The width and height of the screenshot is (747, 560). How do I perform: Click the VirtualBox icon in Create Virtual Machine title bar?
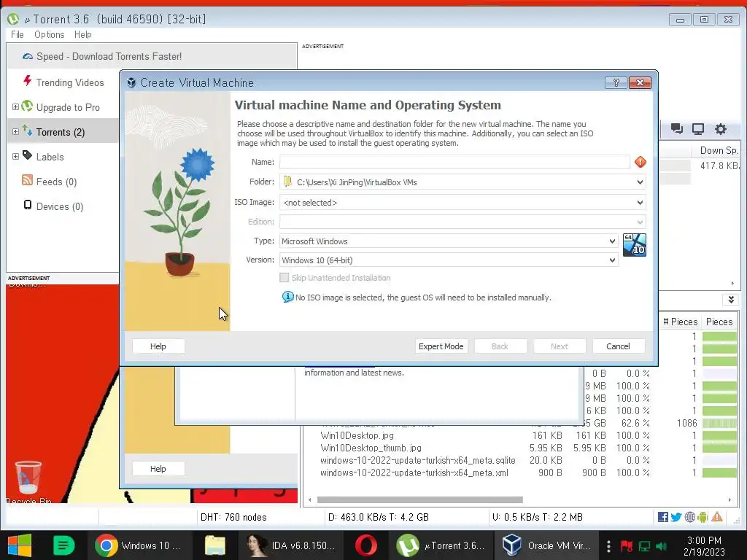click(x=131, y=83)
